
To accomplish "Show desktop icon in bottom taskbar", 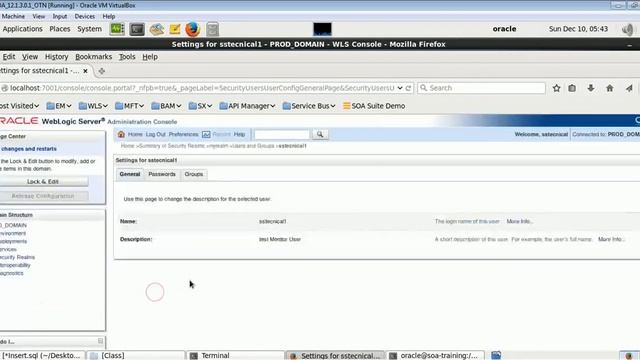I will (x=496, y=356).
